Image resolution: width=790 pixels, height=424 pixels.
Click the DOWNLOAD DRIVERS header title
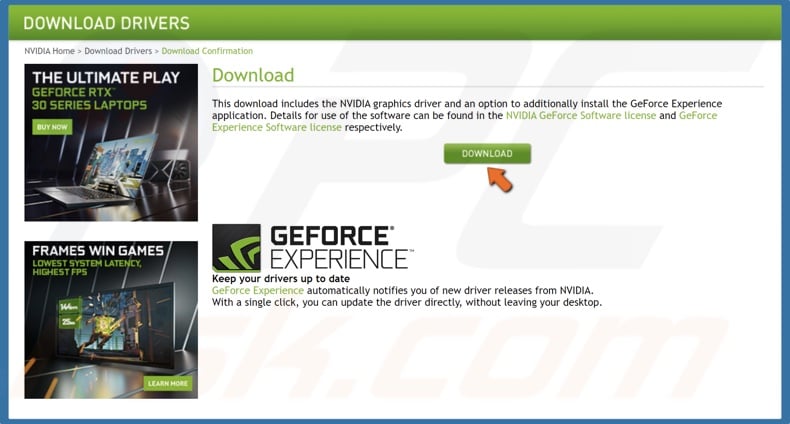click(106, 23)
